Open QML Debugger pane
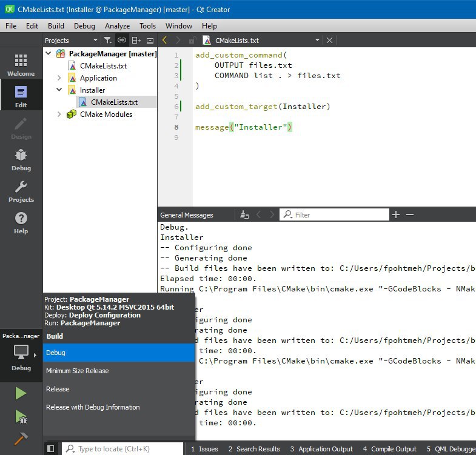The width and height of the screenshot is (476, 455). coord(451,448)
